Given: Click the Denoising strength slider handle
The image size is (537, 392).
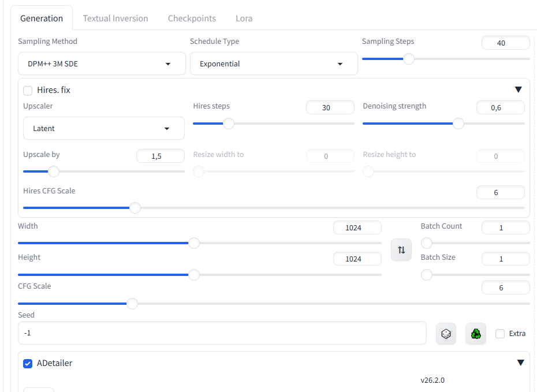Looking at the screenshot, I should point(458,124).
